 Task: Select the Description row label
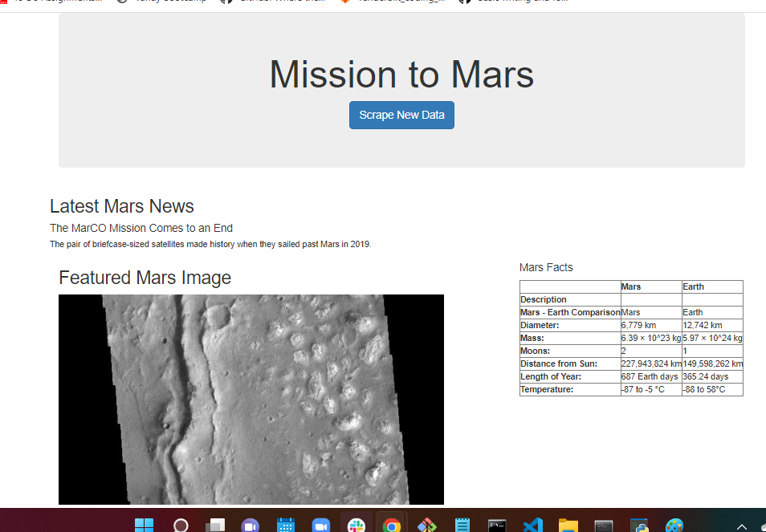(x=570, y=299)
